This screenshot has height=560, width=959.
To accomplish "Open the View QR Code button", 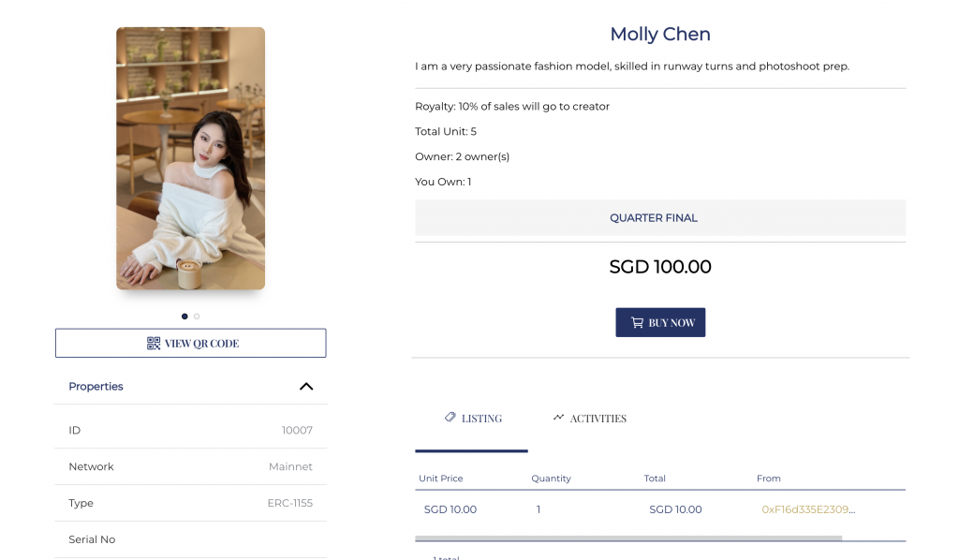I will pyautogui.click(x=191, y=343).
